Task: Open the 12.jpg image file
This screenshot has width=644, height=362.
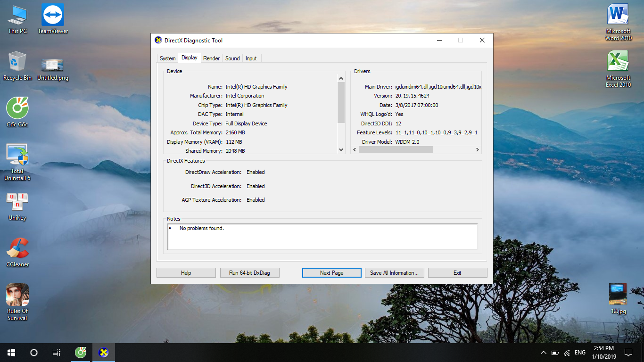Action: point(618,295)
